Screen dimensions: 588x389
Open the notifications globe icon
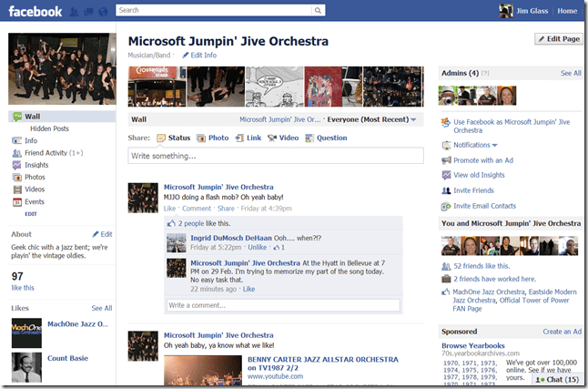[104, 11]
